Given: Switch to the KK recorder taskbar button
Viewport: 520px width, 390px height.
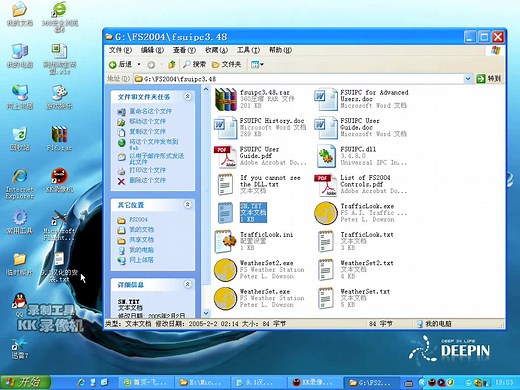Looking at the screenshot, I should [315, 382].
